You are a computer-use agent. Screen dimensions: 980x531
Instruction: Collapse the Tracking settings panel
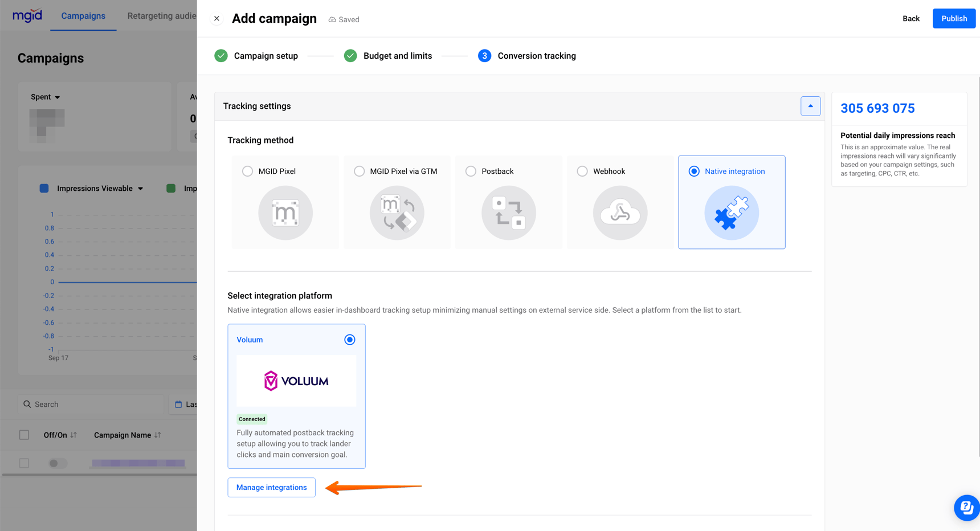pyautogui.click(x=810, y=106)
